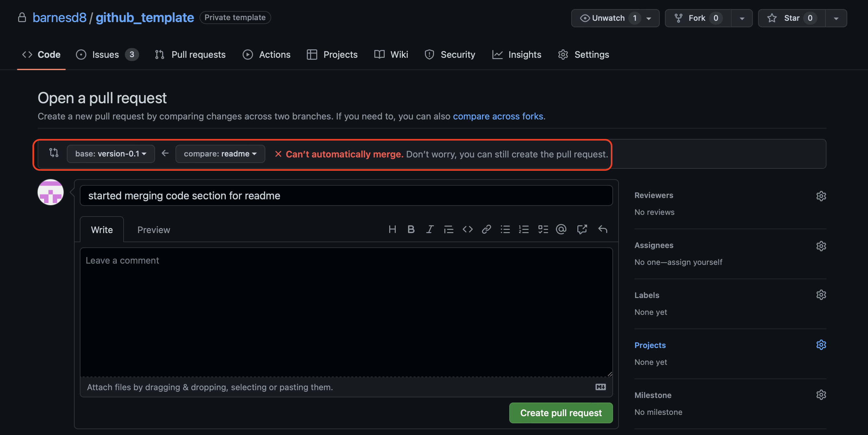Insert a saved reply using arrow icon
Viewport: 868px width, 435px height.
coord(603,229)
